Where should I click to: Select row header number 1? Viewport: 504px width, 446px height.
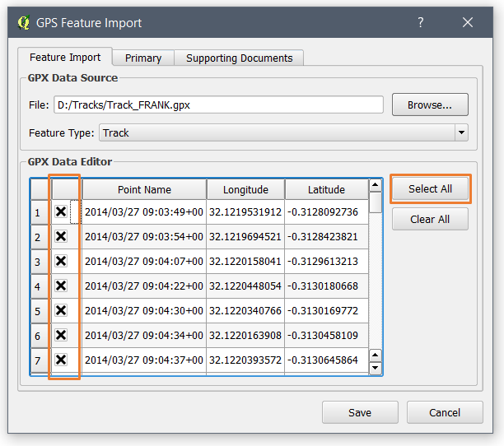coord(40,212)
